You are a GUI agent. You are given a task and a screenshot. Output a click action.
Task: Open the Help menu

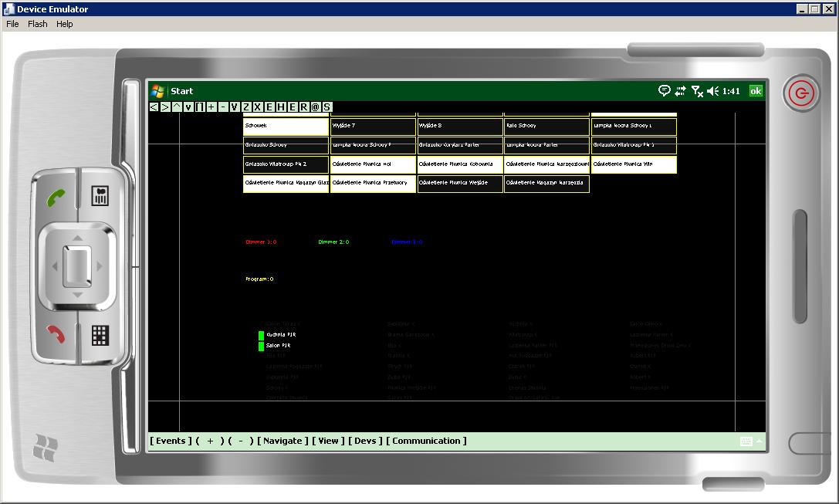[65, 24]
